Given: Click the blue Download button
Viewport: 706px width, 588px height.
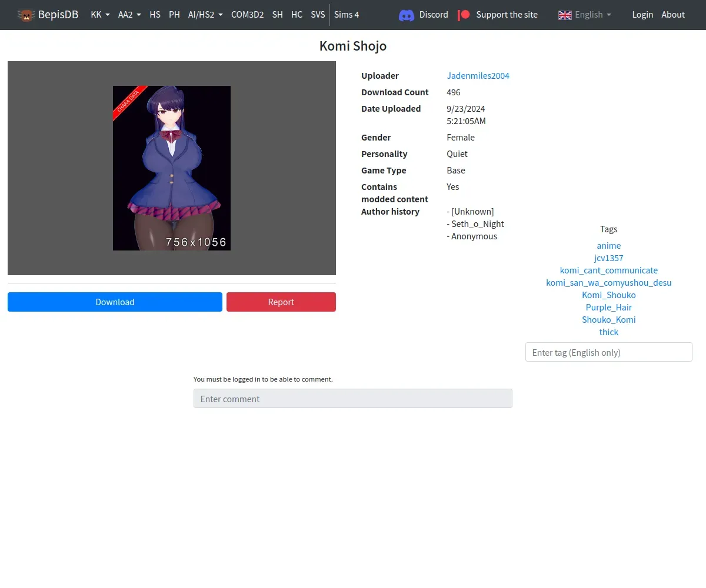Looking at the screenshot, I should point(115,302).
